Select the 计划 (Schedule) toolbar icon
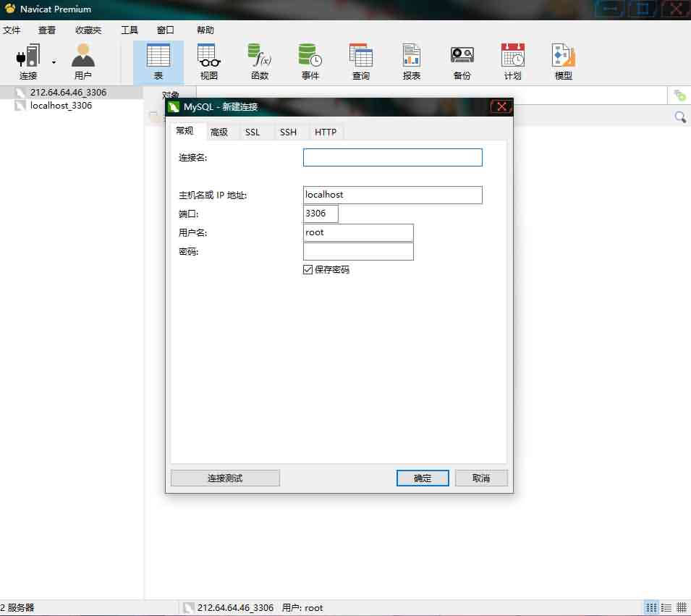This screenshot has width=691, height=616. [x=512, y=62]
